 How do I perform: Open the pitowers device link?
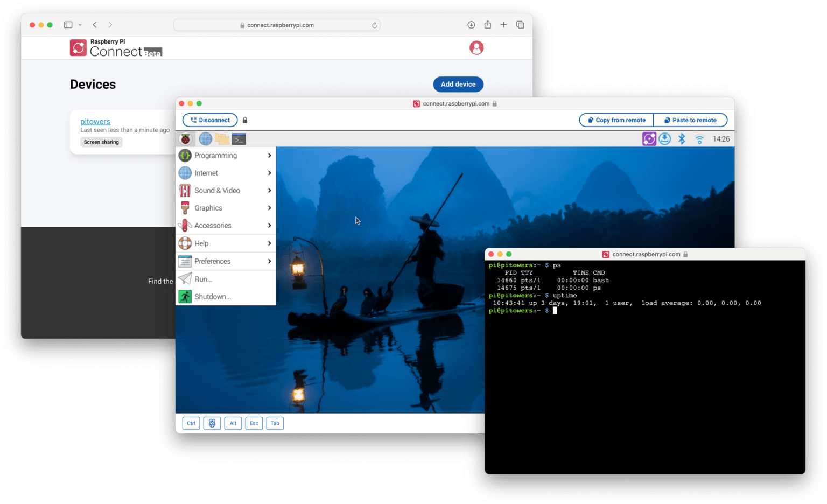point(95,122)
